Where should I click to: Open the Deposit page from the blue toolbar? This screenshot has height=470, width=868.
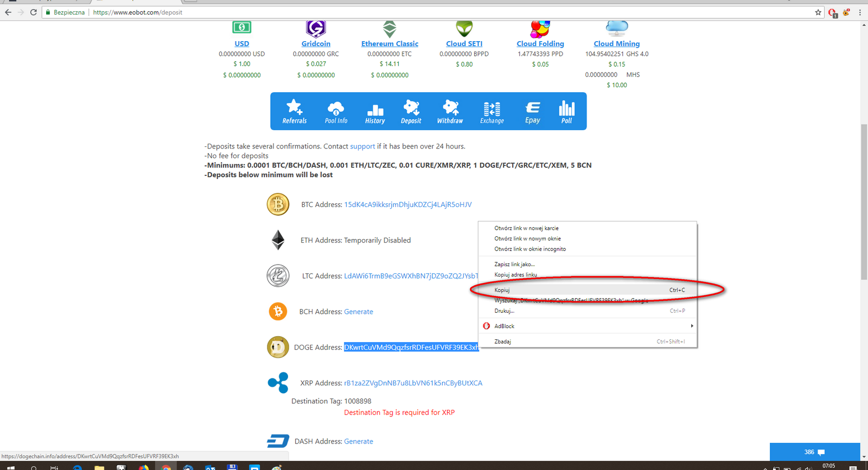click(411, 112)
